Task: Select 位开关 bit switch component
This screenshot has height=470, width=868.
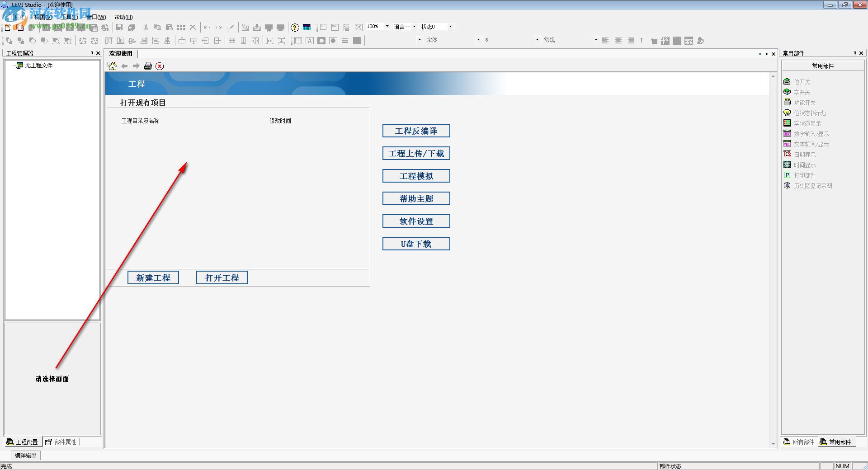Action: point(797,82)
